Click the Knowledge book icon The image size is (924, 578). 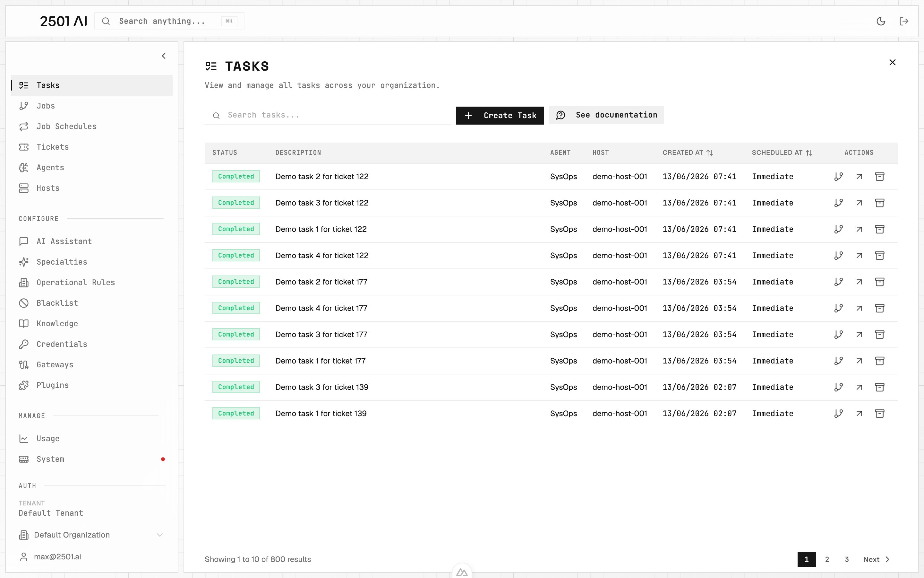[x=24, y=324]
